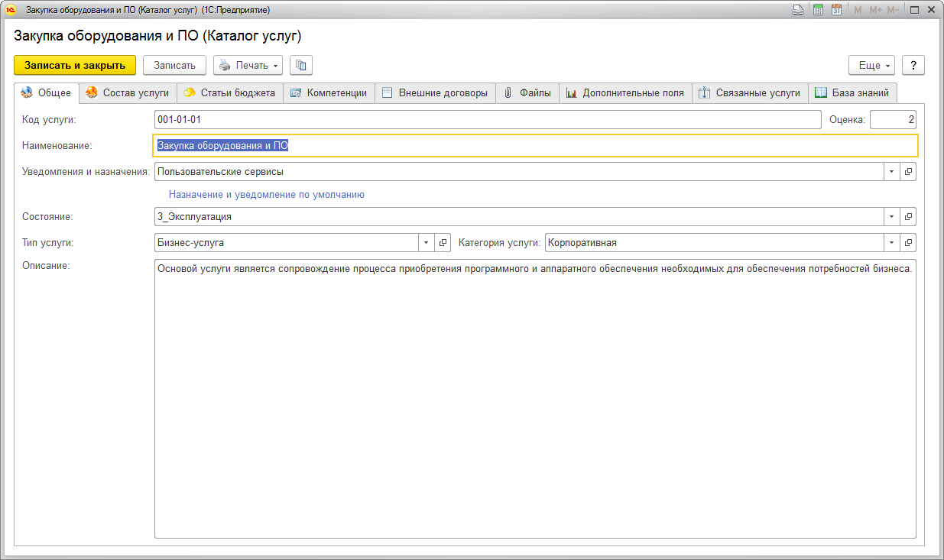Click the title bar icon left of the calculator
The height and width of the screenshot is (560, 944).
coord(798,10)
